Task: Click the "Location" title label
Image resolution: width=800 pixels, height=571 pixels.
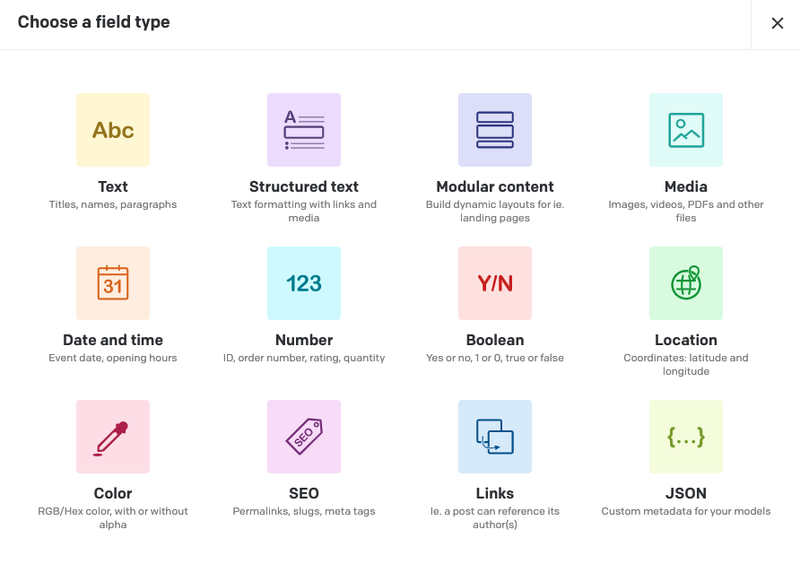Action: [x=686, y=340]
